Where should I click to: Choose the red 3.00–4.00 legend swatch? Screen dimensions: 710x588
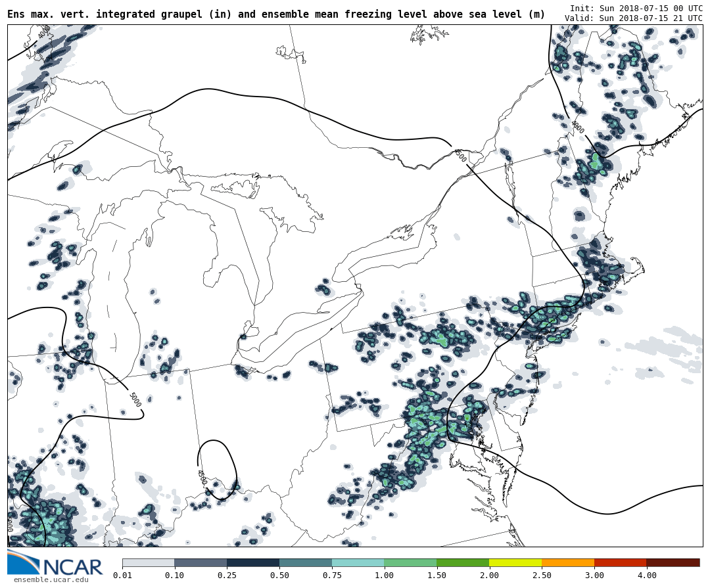(x=621, y=562)
